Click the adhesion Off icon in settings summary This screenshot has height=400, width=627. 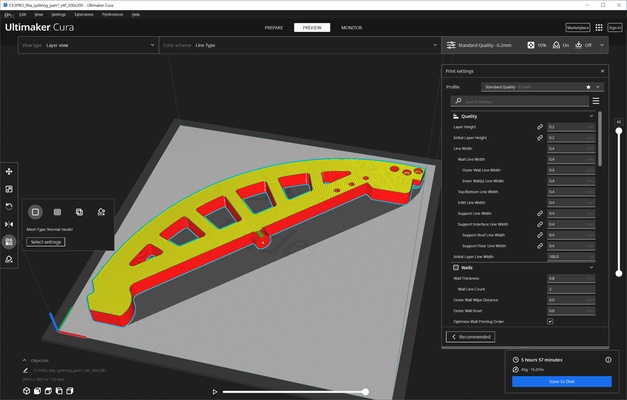(x=579, y=45)
